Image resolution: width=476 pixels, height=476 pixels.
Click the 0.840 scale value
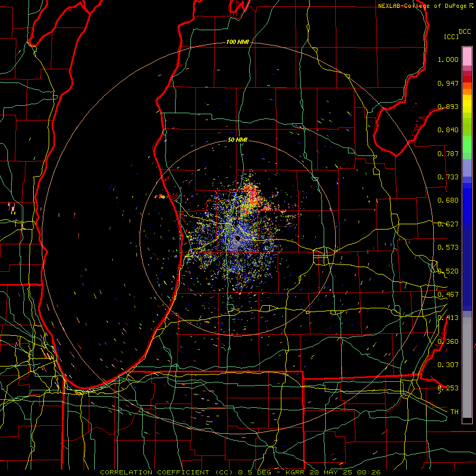pos(448,130)
